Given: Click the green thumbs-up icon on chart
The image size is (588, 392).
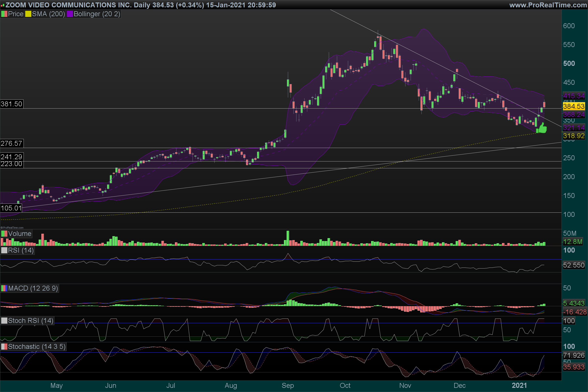Looking at the screenshot, I should pos(542,128).
